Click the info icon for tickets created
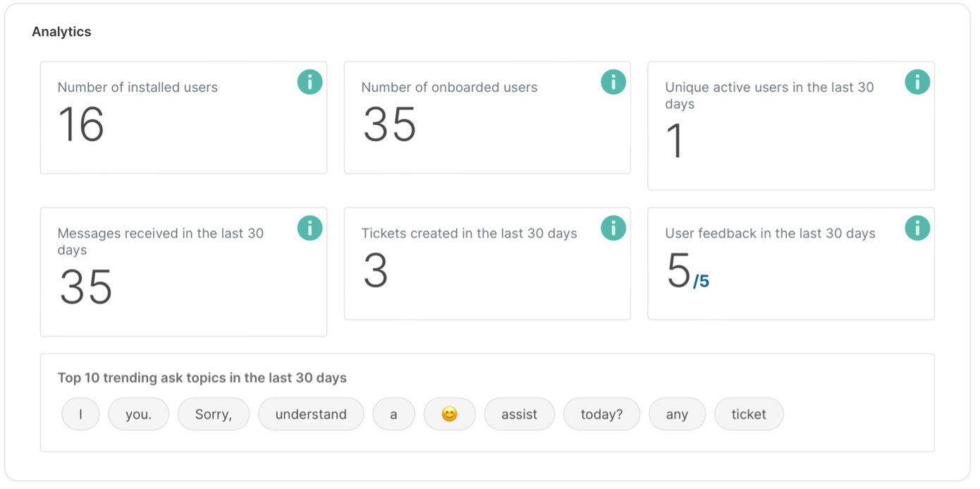Viewport: 980px width, 489px height. [x=613, y=228]
